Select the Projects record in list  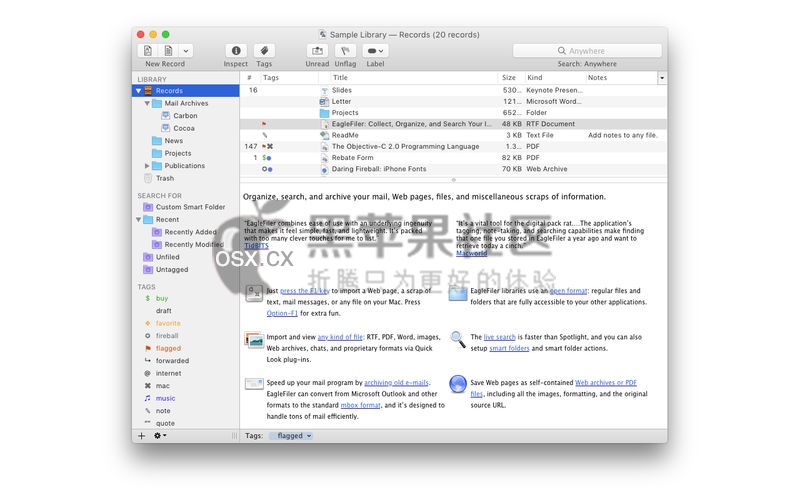[453, 113]
